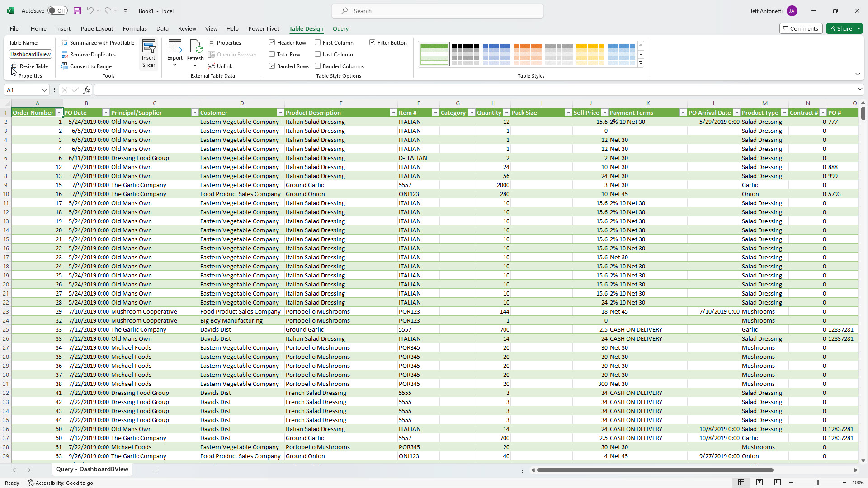The width and height of the screenshot is (868, 488).
Task: Click Unlink in External Table Data
Action: [220, 66]
